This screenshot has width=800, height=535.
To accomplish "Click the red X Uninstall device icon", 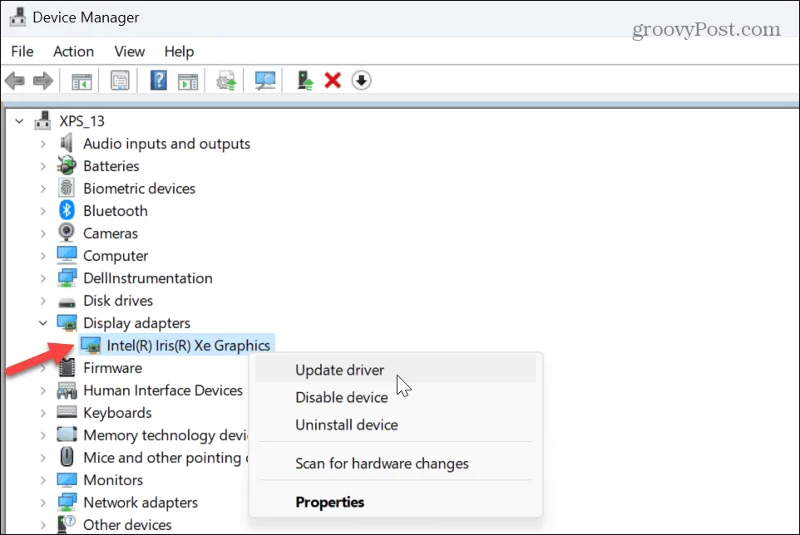I will [333, 80].
